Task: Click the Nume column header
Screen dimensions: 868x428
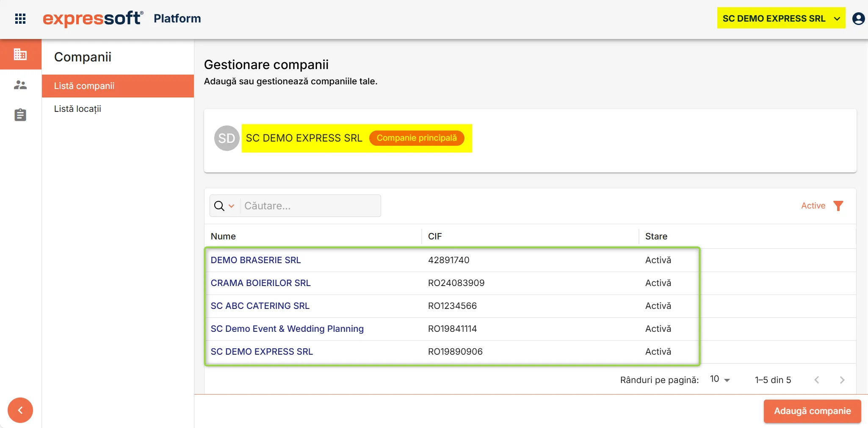Action: pyautogui.click(x=223, y=236)
